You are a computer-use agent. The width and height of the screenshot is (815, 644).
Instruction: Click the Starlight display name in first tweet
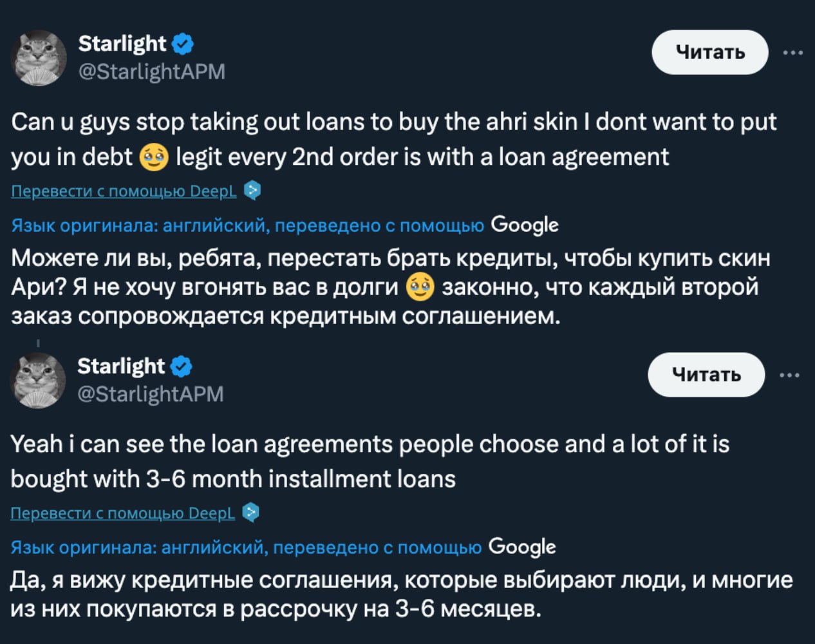pyautogui.click(x=122, y=44)
